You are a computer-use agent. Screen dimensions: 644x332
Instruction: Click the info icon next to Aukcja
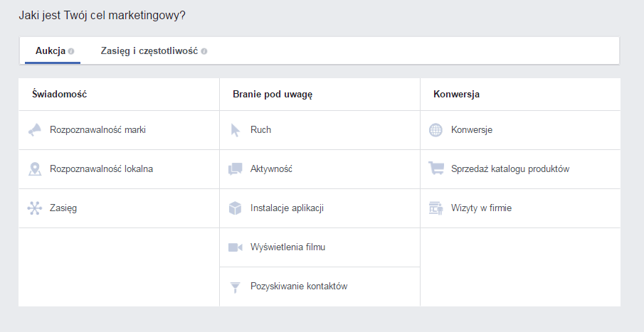[71, 52]
